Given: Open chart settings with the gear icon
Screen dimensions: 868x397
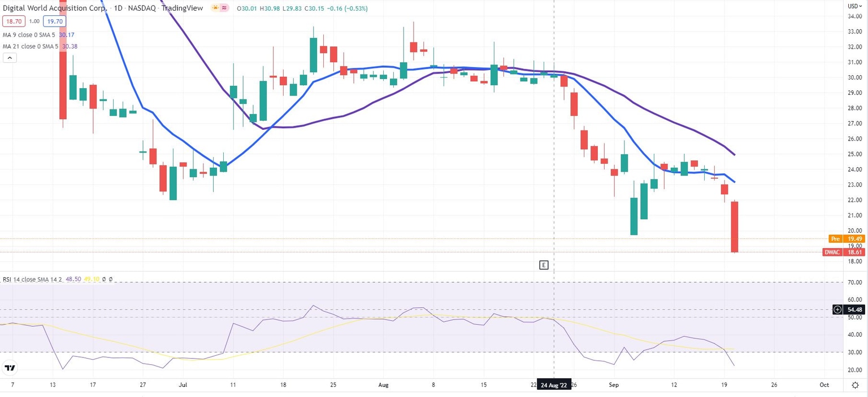Looking at the screenshot, I should pyautogui.click(x=856, y=385).
